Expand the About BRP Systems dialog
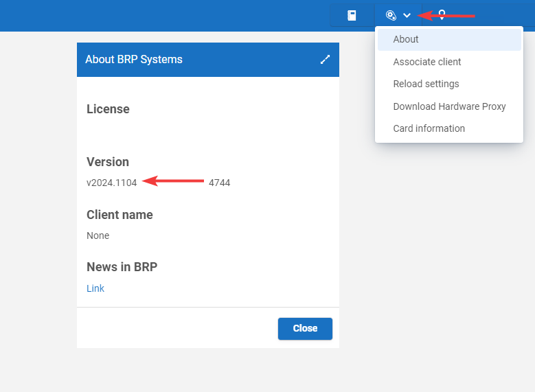This screenshot has width=535, height=392. coord(325,59)
